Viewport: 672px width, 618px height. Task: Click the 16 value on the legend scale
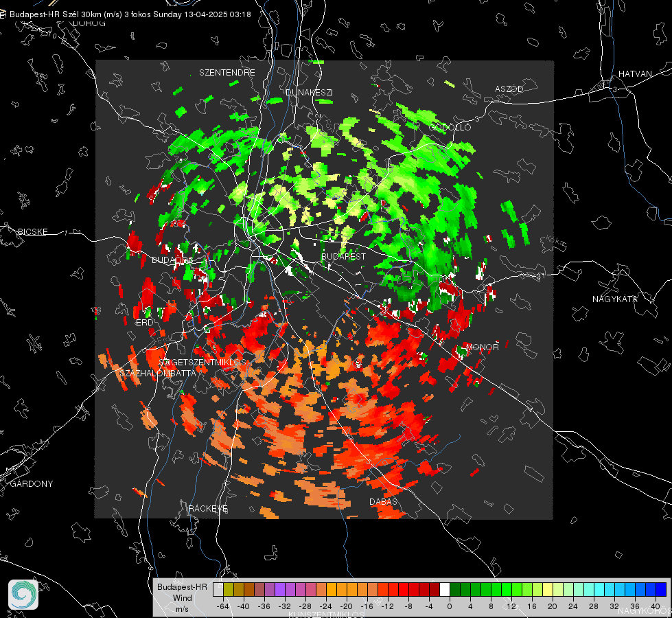[531, 606]
